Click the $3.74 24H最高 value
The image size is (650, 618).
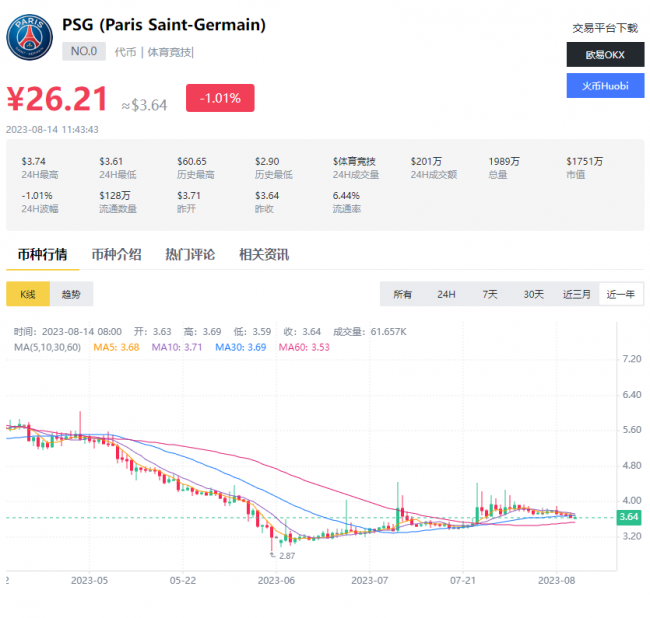point(34,161)
